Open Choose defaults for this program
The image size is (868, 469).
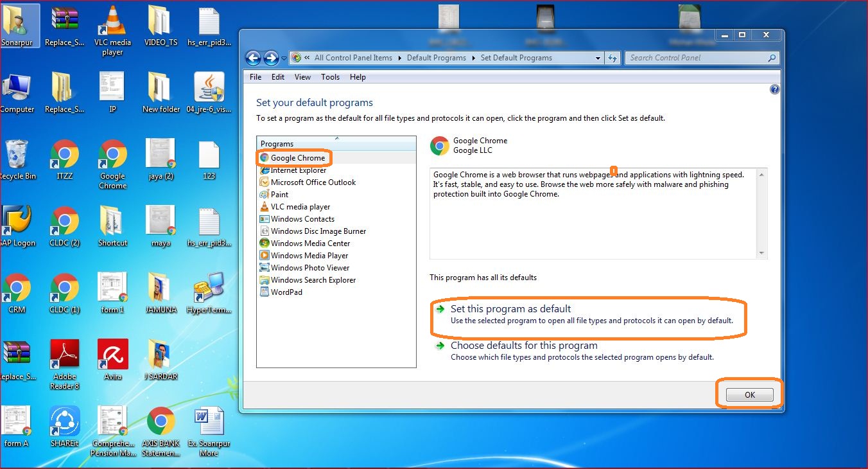click(524, 346)
